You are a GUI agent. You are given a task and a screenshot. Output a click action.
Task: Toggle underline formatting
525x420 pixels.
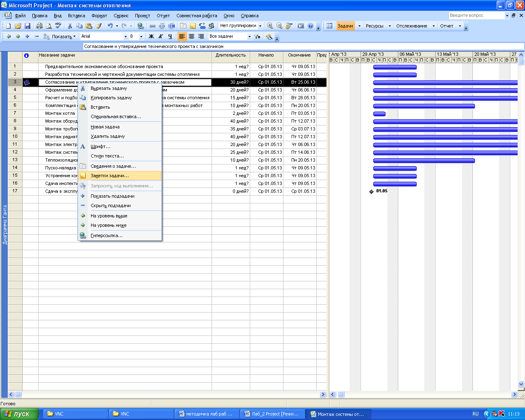[170, 37]
